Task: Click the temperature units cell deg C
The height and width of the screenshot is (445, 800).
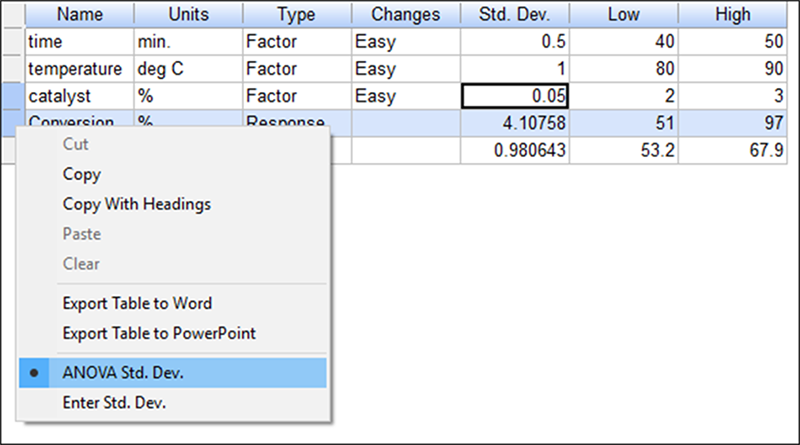Action: pyautogui.click(x=187, y=69)
